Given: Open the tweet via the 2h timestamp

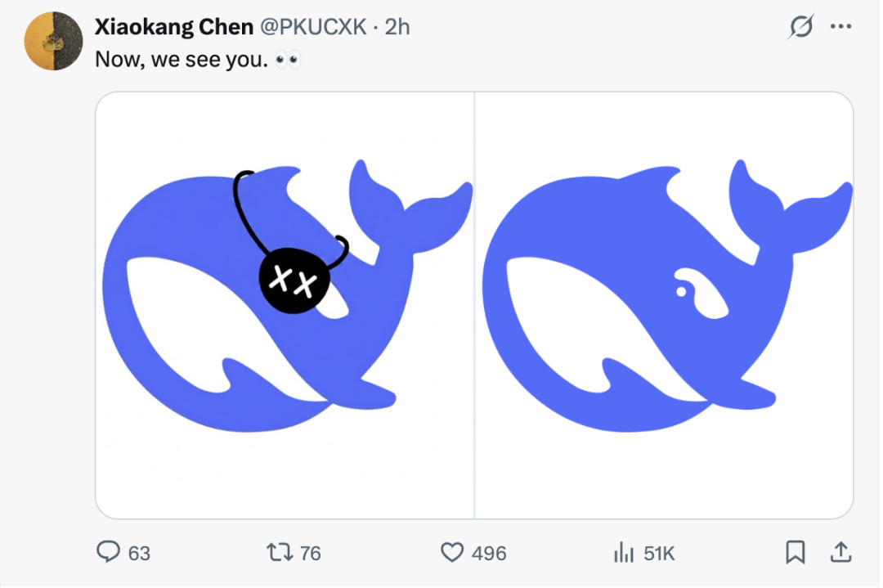Looking at the screenshot, I should coord(397,27).
